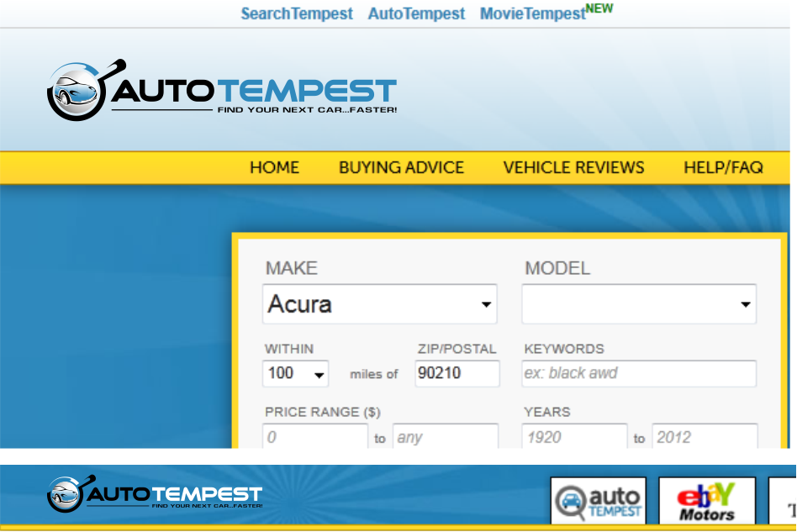Expand the empty Model dropdown
Image resolution: width=797 pixels, height=532 pixels.
638,304
